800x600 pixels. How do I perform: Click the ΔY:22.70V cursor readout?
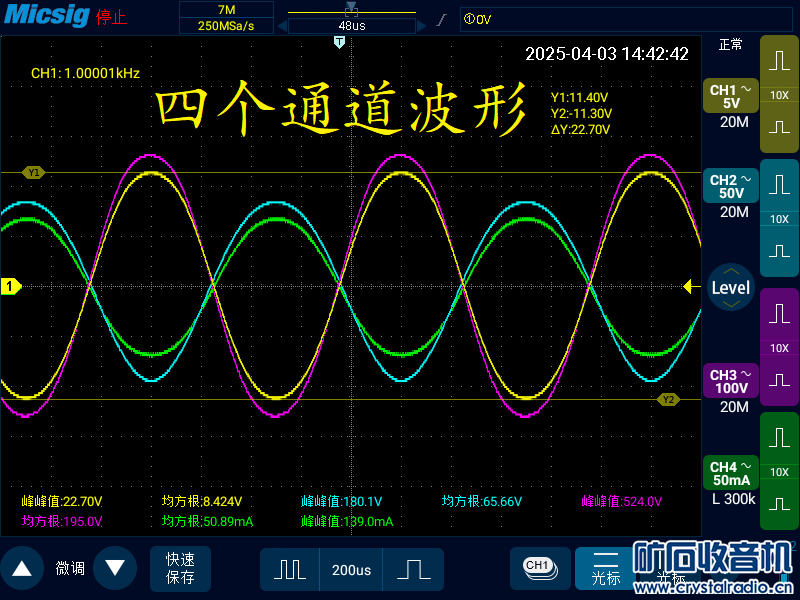click(580, 130)
